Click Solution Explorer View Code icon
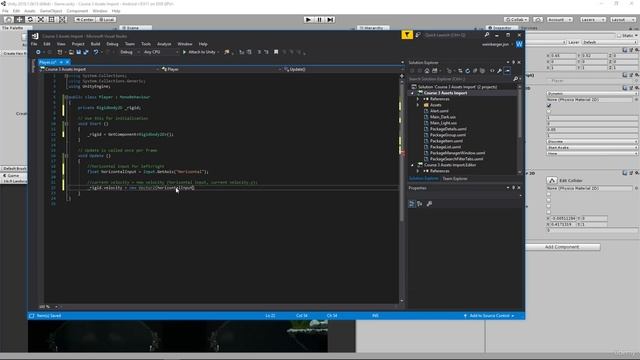The width and height of the screenshot is (640, 360). 492,71
